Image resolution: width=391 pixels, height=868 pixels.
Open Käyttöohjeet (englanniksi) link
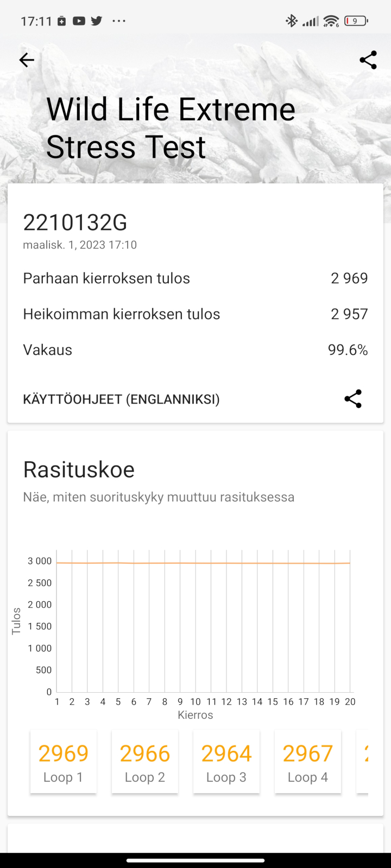coord(121,400)
